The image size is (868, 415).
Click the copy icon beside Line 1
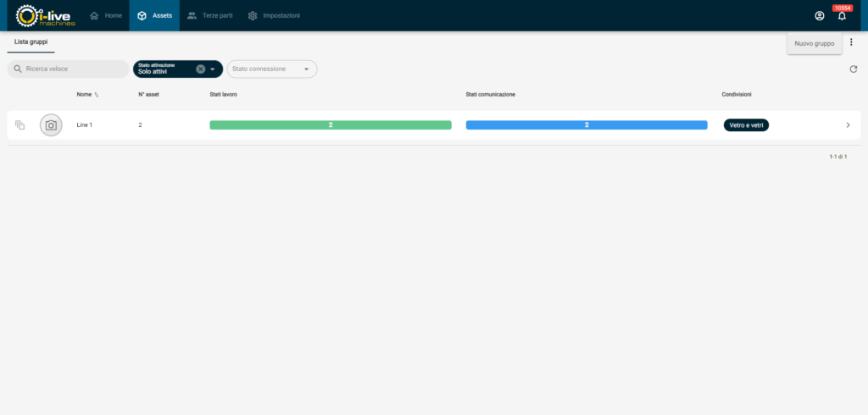pyautogui.click(x=20, y=125)
